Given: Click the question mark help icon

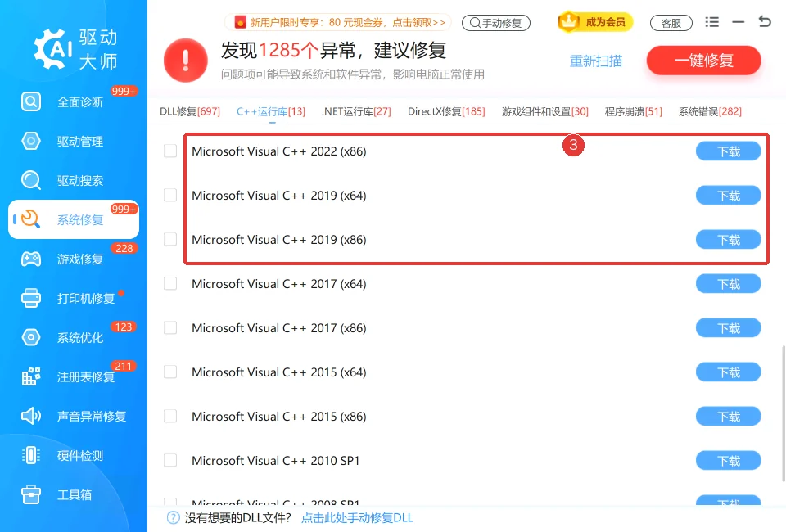Looking at the screenshot, I should [x=173, y=518].
